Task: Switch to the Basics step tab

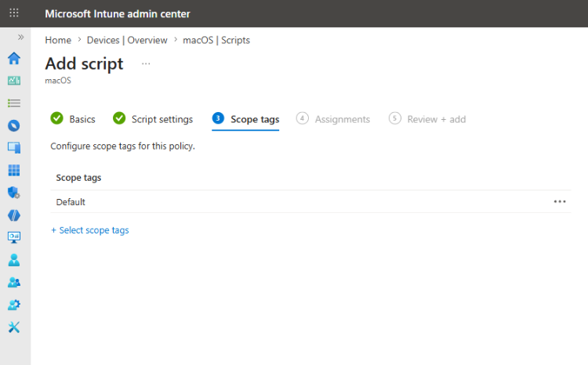Action: 73,119
